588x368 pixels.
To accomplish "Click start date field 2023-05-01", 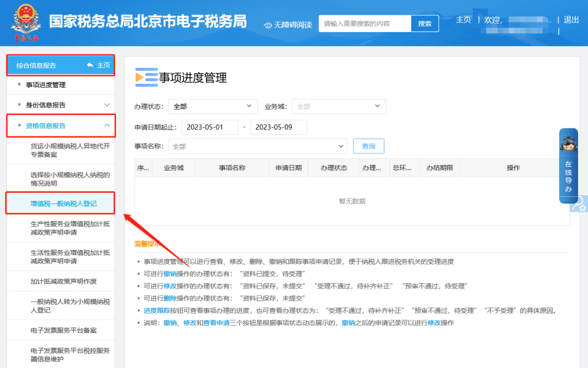I will (x=210, y=127).
